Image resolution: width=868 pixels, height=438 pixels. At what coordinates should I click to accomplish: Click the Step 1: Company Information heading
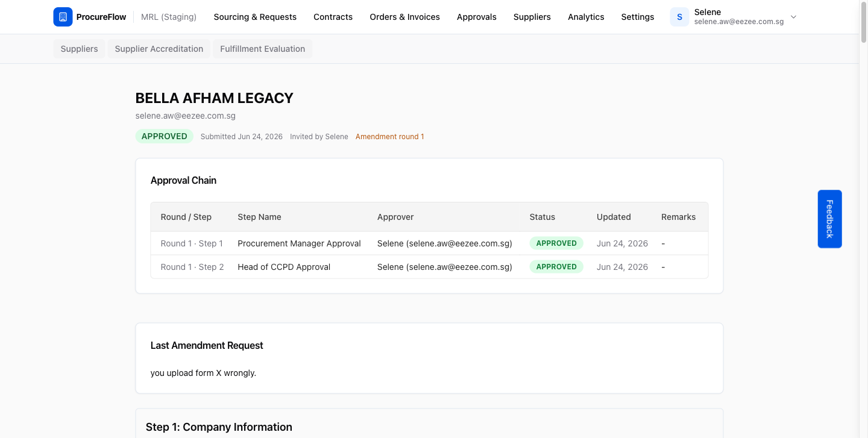tap(219, 427)
